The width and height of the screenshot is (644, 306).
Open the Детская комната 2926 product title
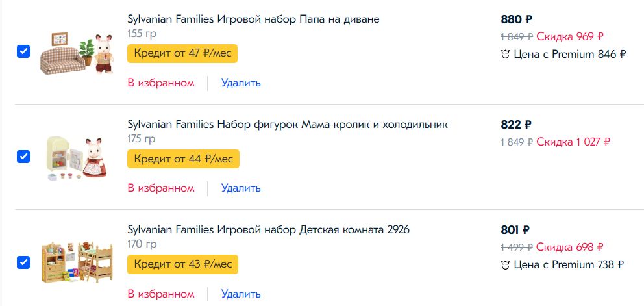pyautogui.click(x=268, y=229)
